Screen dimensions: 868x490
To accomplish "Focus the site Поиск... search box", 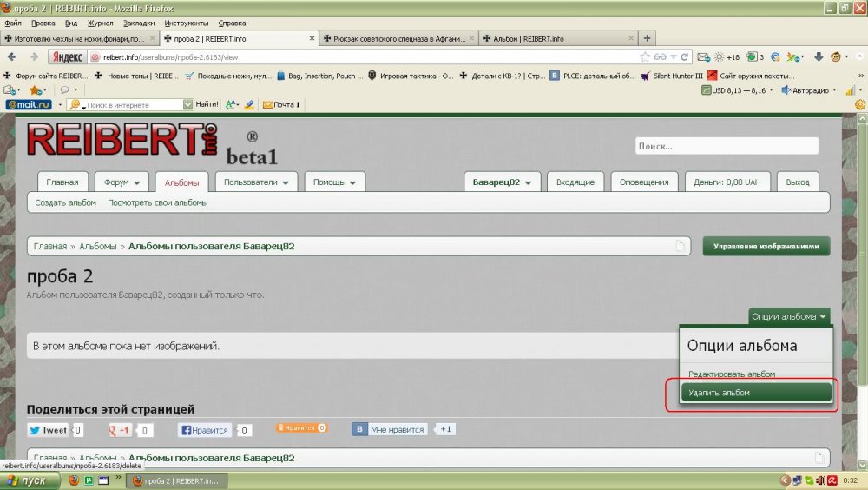I will coord(727,146).
